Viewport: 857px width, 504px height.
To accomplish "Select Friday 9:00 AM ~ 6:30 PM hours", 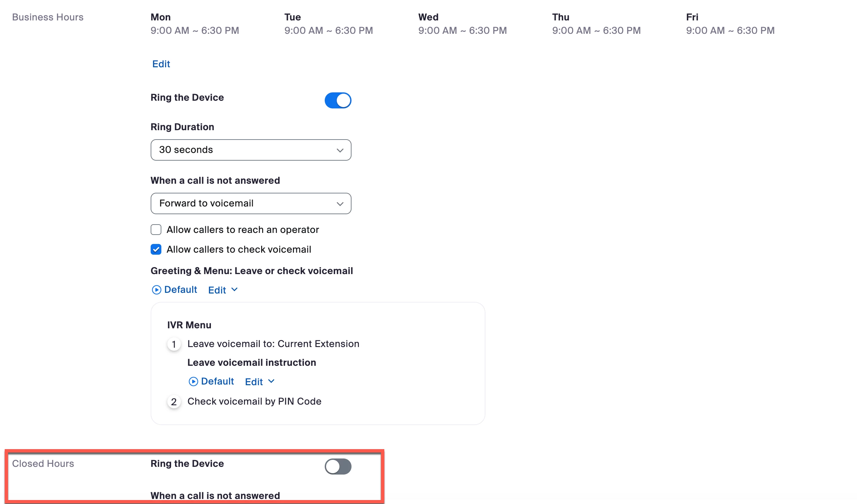I will 730,30.
